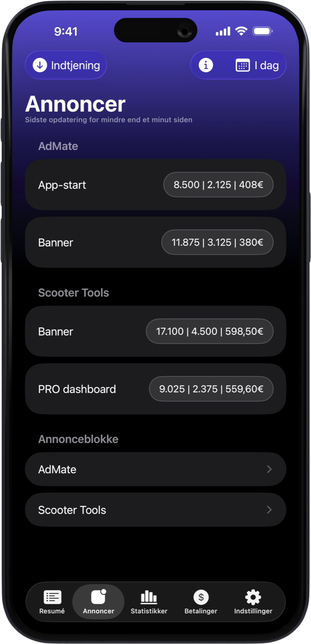The image size is (311, 644).
Task: Open the Betalinger dollar icon
Action: click(x=201, y=597)
